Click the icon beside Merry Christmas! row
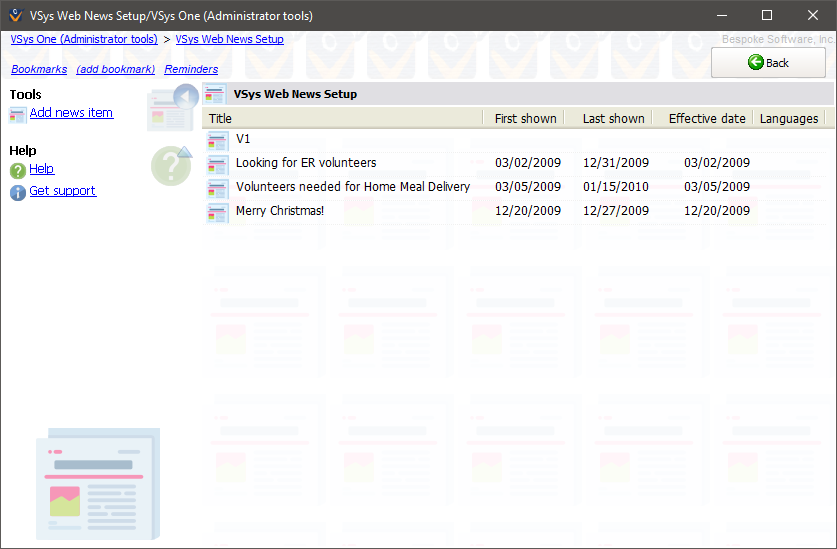Screen dimensions: 837x549 click(218, 211)
